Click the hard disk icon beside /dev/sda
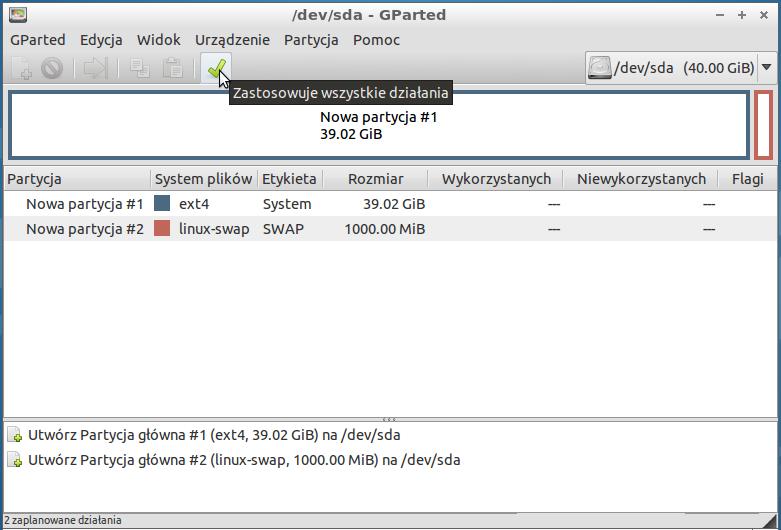Viewport: 781px width, 530px height. 599,68
